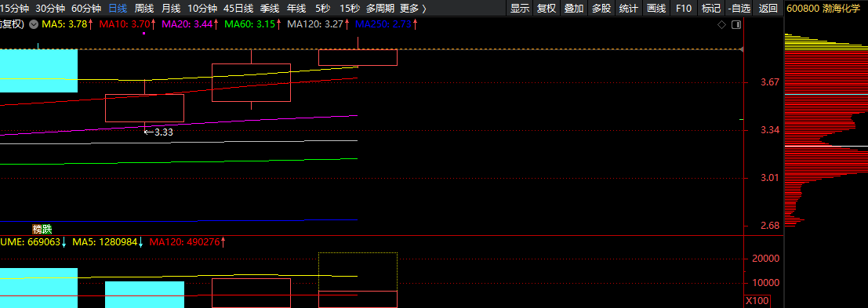Open F10 company information
The height and width of the screenshot is (308, 868).
point(684,9)
